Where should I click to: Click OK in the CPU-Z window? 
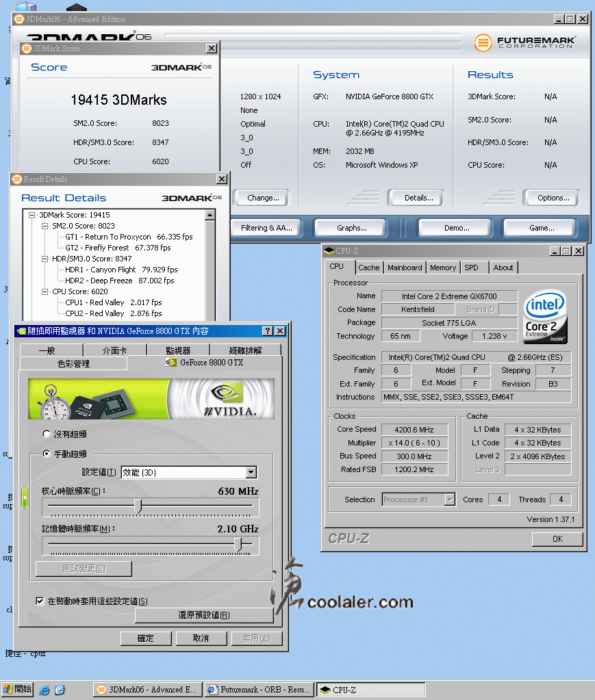(557, 539)
